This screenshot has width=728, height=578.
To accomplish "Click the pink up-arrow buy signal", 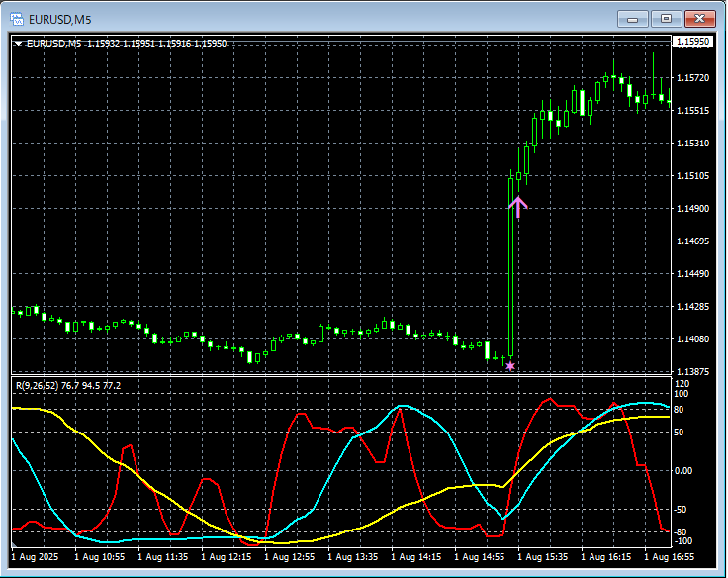I will point(518,207).
